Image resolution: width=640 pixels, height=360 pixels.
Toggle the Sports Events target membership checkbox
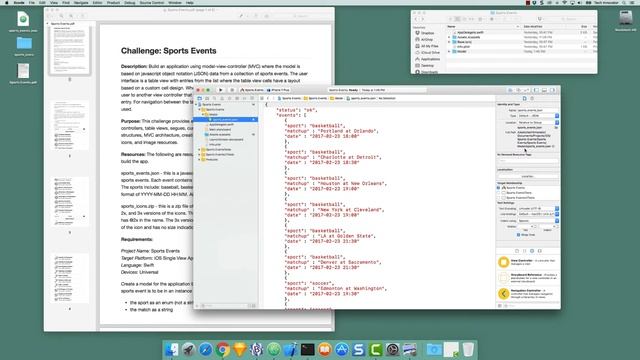(x=498, y=188)
